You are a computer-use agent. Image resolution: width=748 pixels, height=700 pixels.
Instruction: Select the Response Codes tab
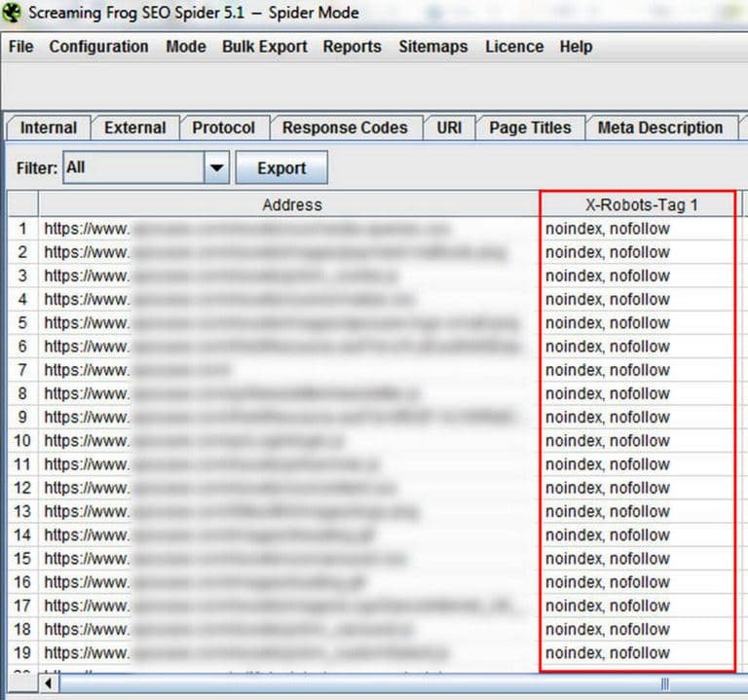click(x=345, y=128)
